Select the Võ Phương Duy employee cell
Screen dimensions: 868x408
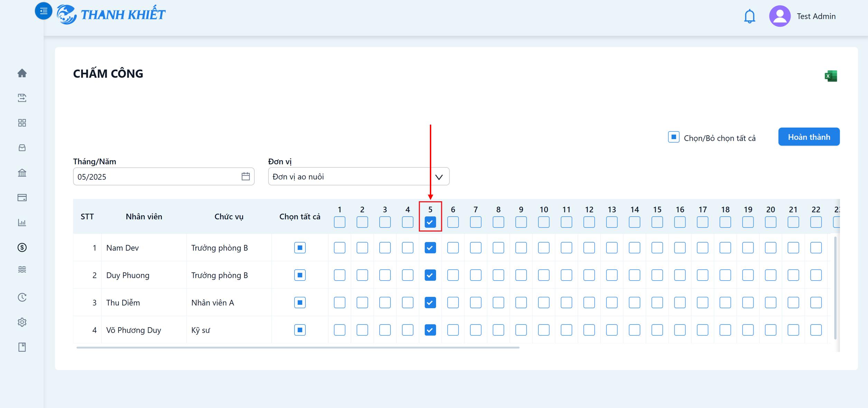tap(144, 330)
